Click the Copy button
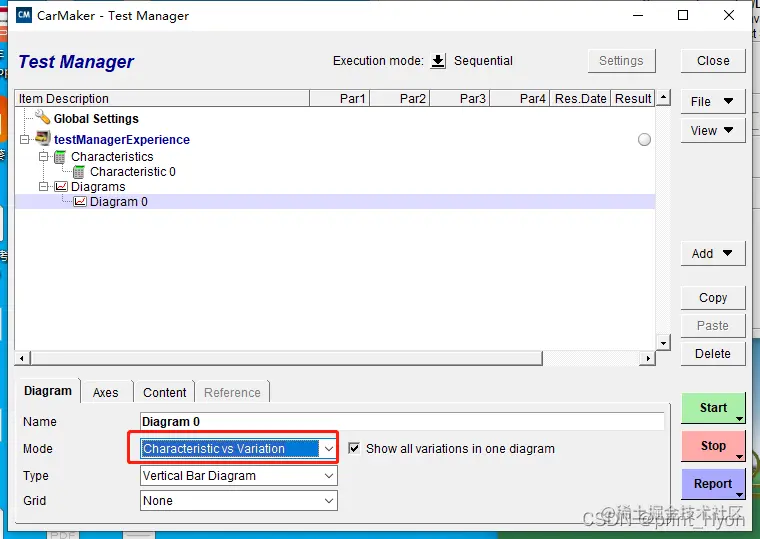This screenshot has height=539, width=760. point(713,298)
